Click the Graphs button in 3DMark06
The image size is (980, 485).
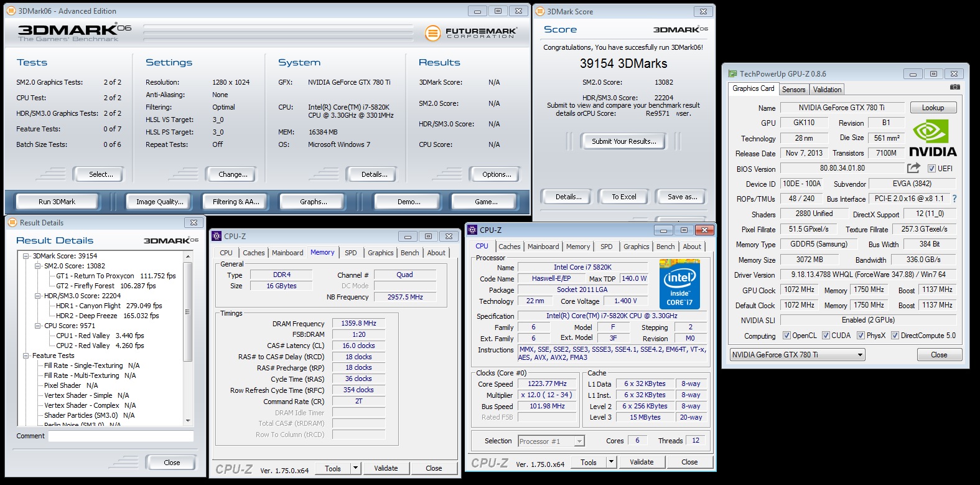point(314,202)
